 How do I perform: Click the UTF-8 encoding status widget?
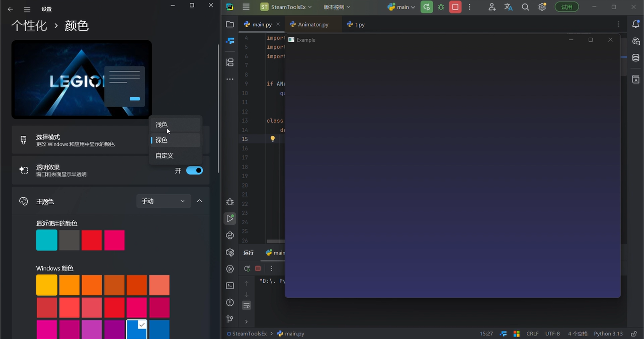pyautogui.click(x=552, y=333)
